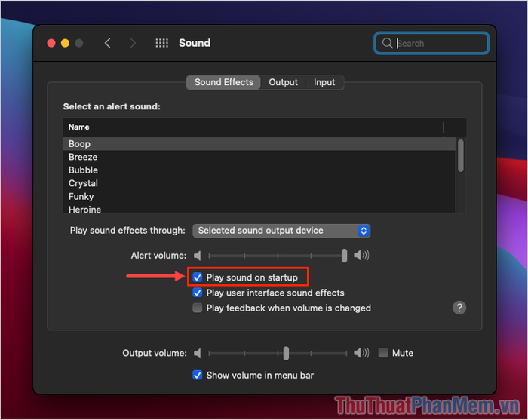This screenshot has width=528, height=420.
Task: Enable Play feedback when volume is changed
Action: coord(198,308)
